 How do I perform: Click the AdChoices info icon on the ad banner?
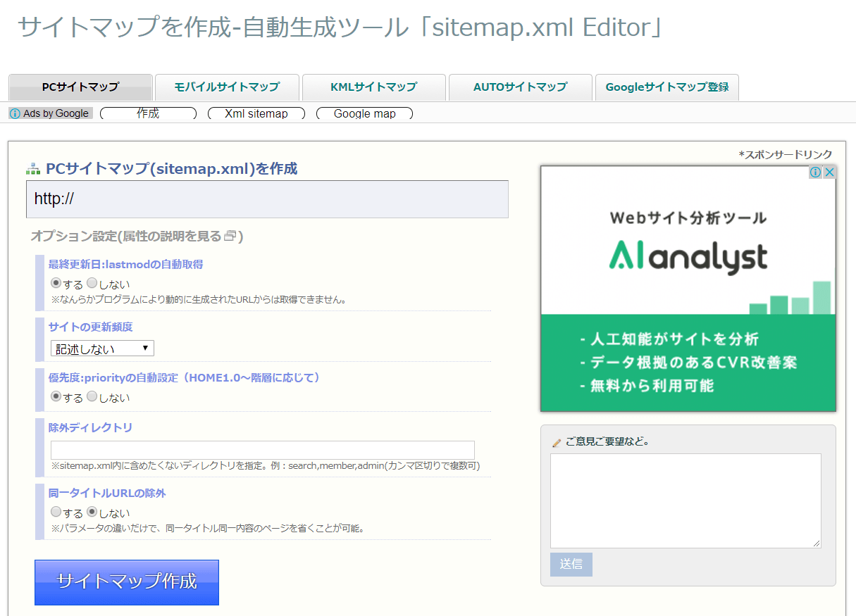tap(816, 172)
